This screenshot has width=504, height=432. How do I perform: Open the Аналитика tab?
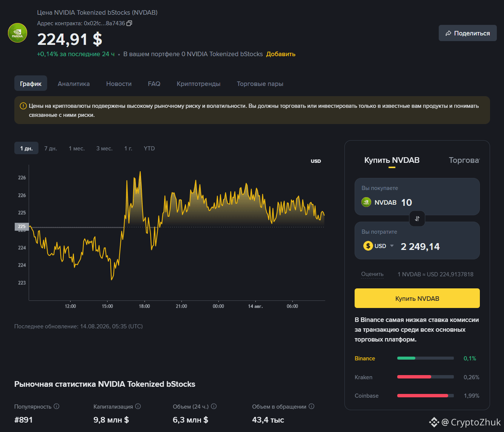(74, 84)
